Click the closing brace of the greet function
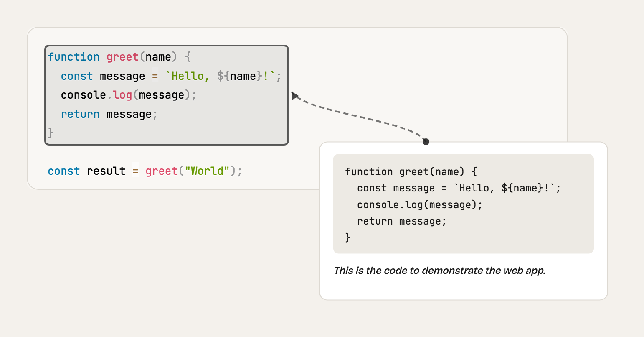 51,133
